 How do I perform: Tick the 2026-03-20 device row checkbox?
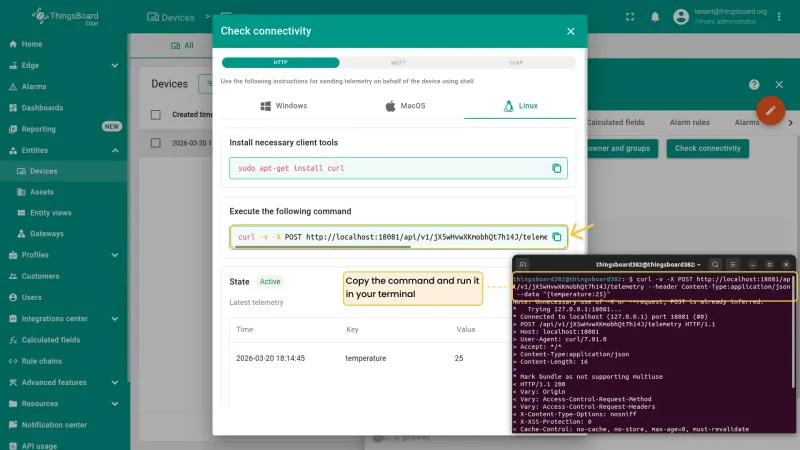(x=156, y=143)
